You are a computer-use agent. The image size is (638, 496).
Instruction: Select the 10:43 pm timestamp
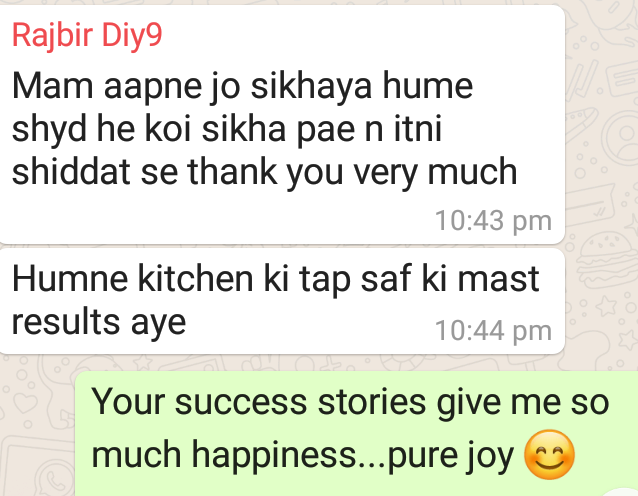493,221
